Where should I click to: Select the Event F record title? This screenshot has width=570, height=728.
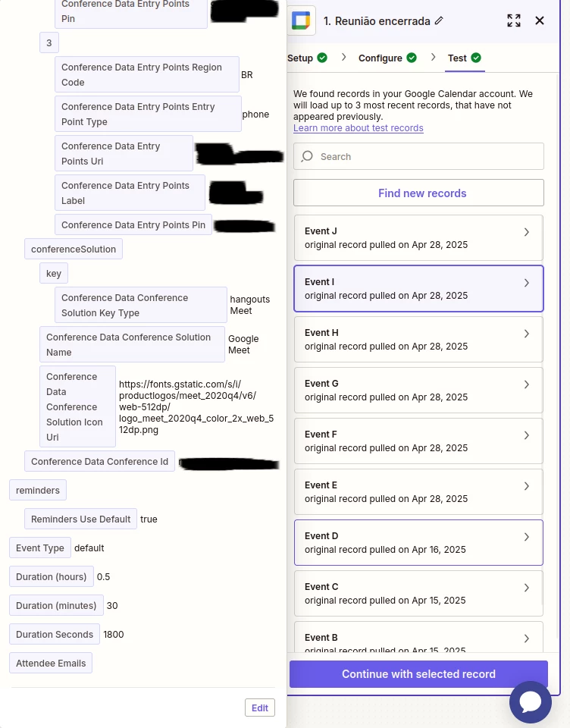pyautogui.click(x=321, y=435)
